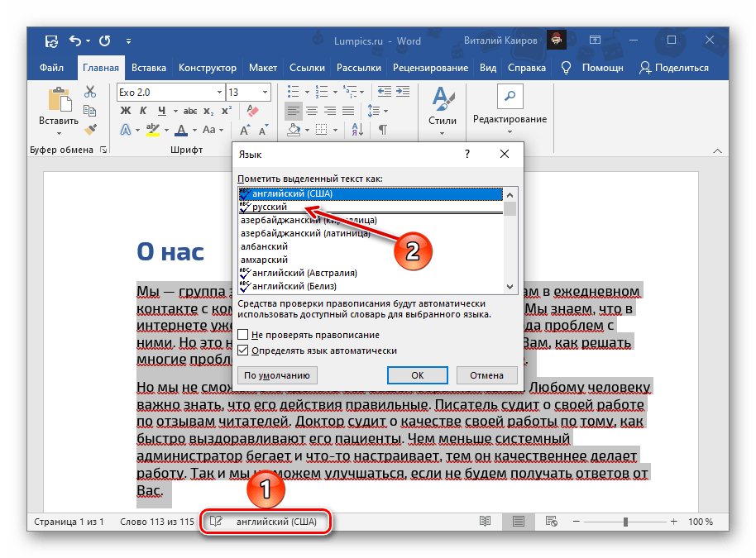Apply strikethrough (abc) formatting
Screen dimensions: 756x558
point(190,111)
